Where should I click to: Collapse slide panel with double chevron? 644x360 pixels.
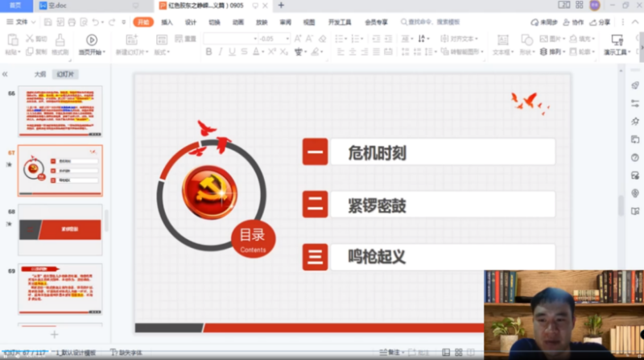tap(5, 74)
